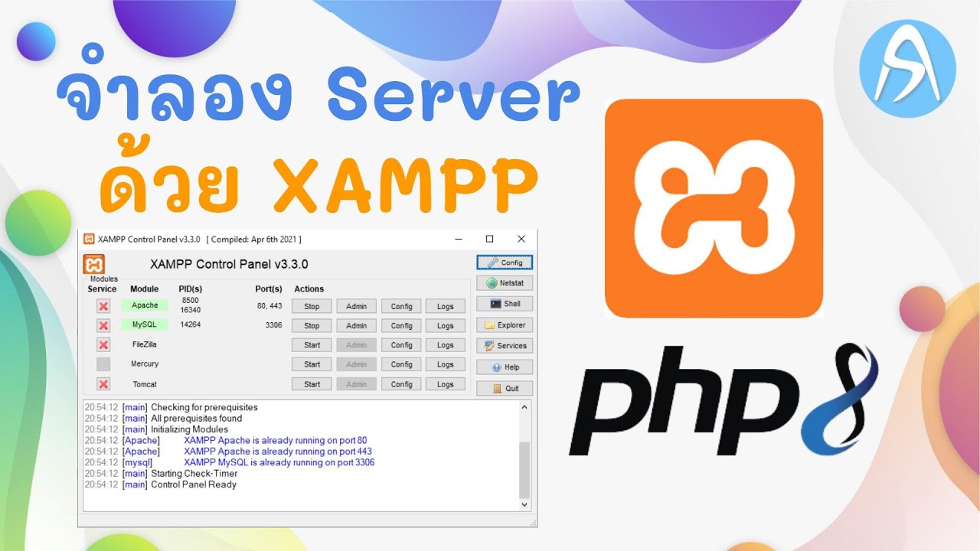980x551 pixels.
Task: Open Apache Admin page
Action: pyautogui.click(x=357, y=306)
